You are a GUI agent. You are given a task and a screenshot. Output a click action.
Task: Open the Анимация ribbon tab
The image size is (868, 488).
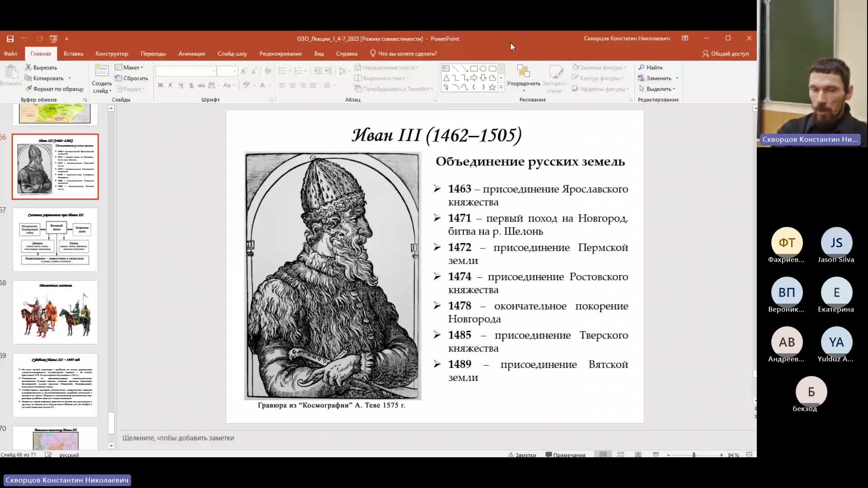(192, 53)
